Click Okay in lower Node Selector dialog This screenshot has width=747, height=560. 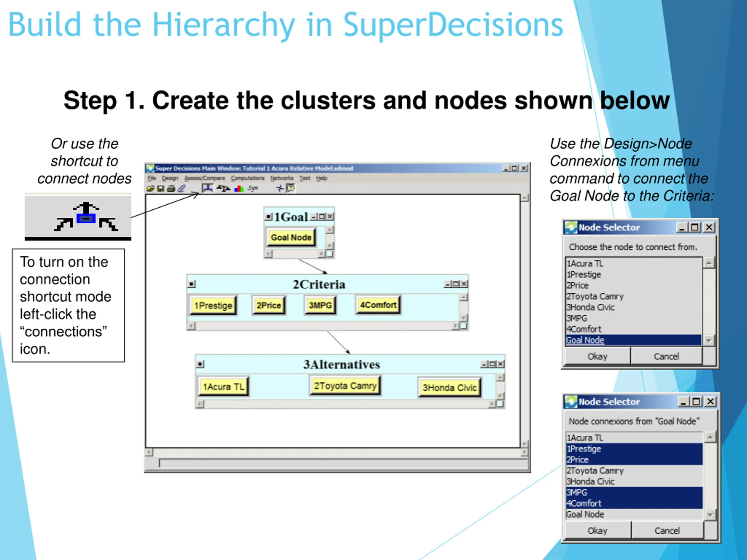point(597,531)
